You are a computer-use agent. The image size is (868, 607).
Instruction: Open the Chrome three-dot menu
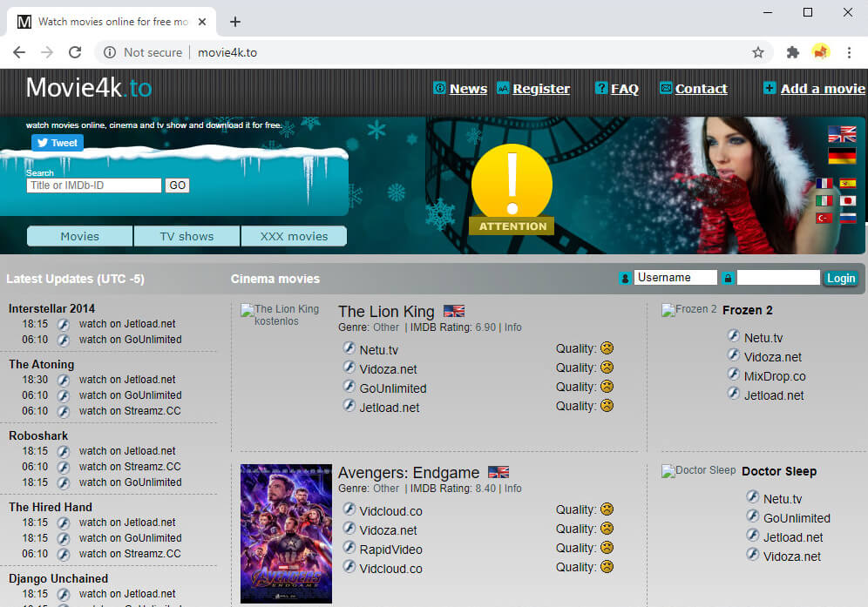849,52
